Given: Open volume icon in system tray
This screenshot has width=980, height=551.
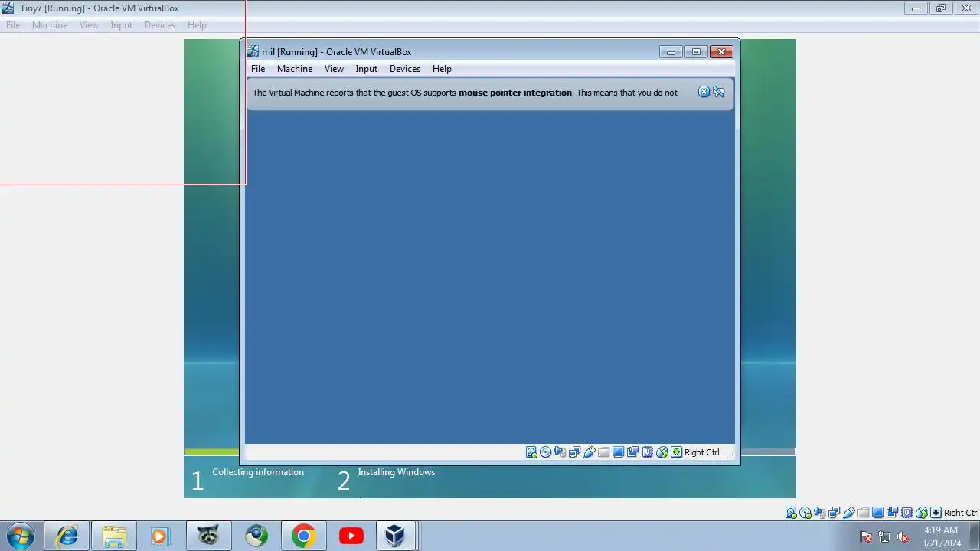Looking at the screenshot, I should pyautogui.click(x=903, y=536).
